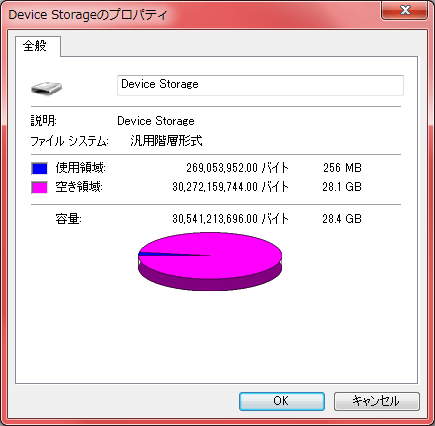
Task: Click the 30,541,213,696.00 バイト capacity value
Action: [x=230, y=219]
